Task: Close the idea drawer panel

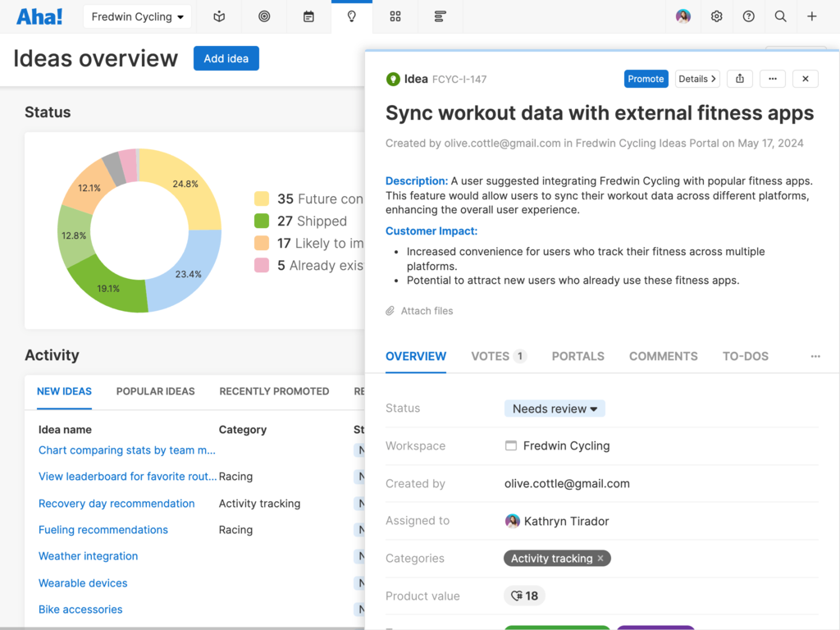Action: point(806,79)
